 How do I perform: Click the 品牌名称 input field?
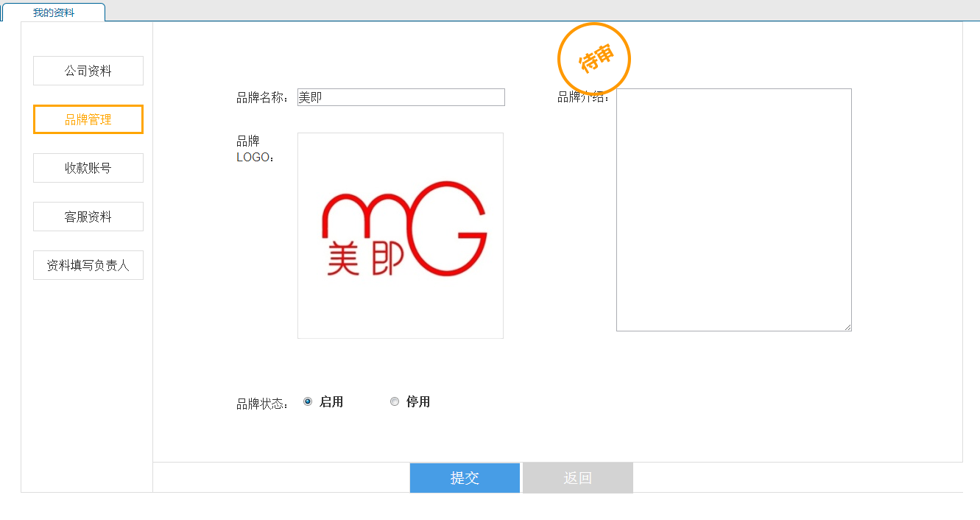pos(401,97)
